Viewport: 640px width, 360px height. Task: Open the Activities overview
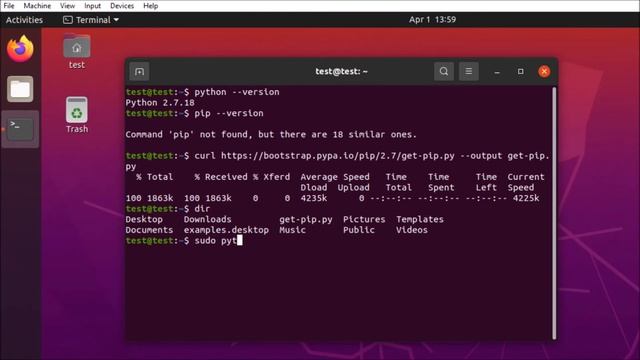[24, 20]
